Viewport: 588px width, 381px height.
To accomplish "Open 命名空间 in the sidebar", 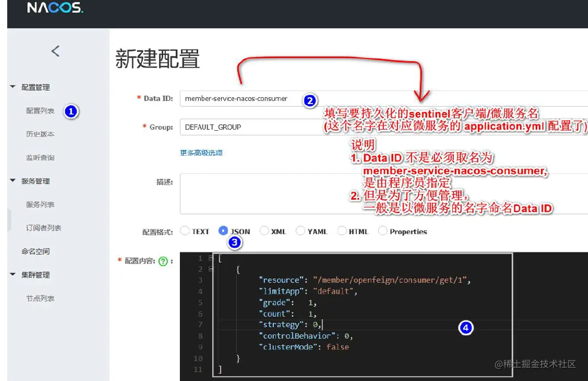I will tap(35, 251).
